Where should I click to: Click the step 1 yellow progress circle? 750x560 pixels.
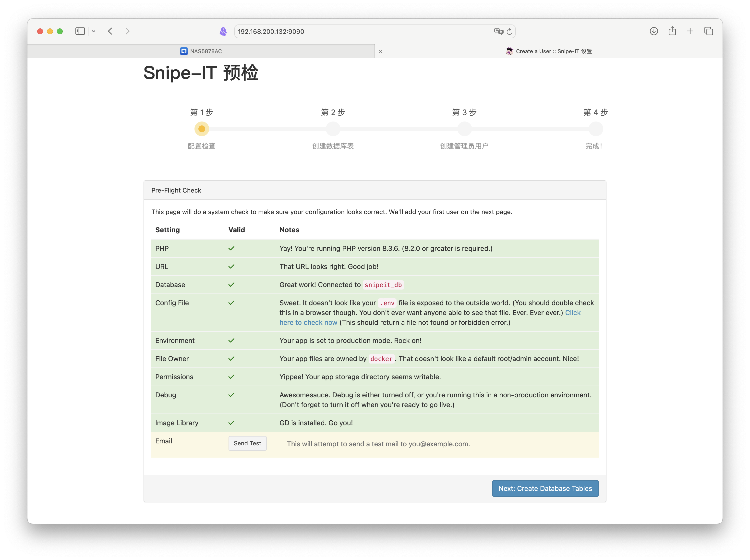(x=202, y=129)
